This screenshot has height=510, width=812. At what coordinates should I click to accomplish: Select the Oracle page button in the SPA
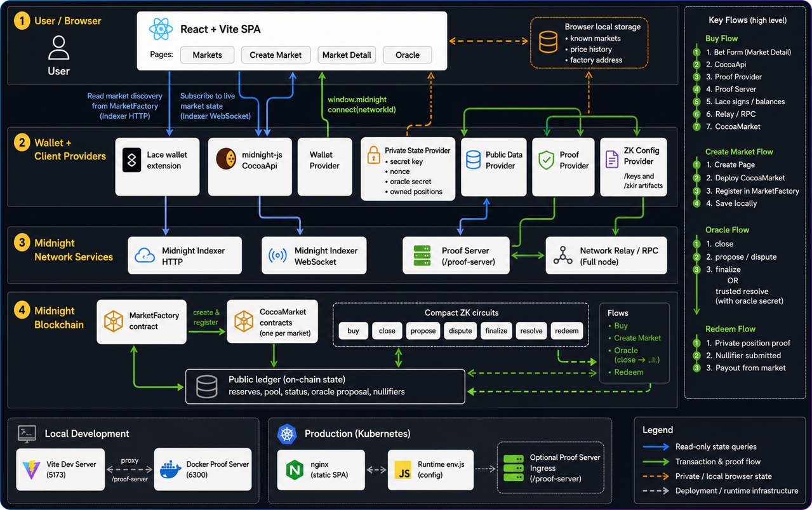click(x=408, y=55)
